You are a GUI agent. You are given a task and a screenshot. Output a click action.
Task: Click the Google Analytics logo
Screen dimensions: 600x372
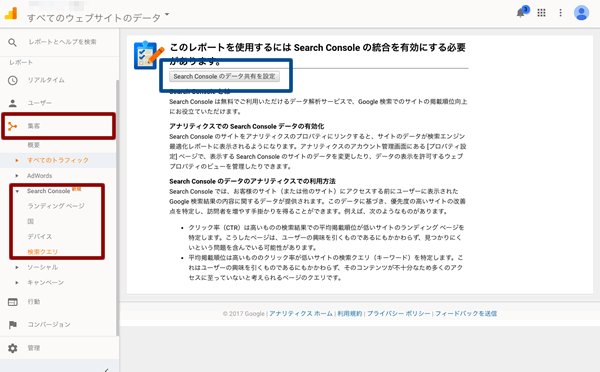[x=11, y=13]
